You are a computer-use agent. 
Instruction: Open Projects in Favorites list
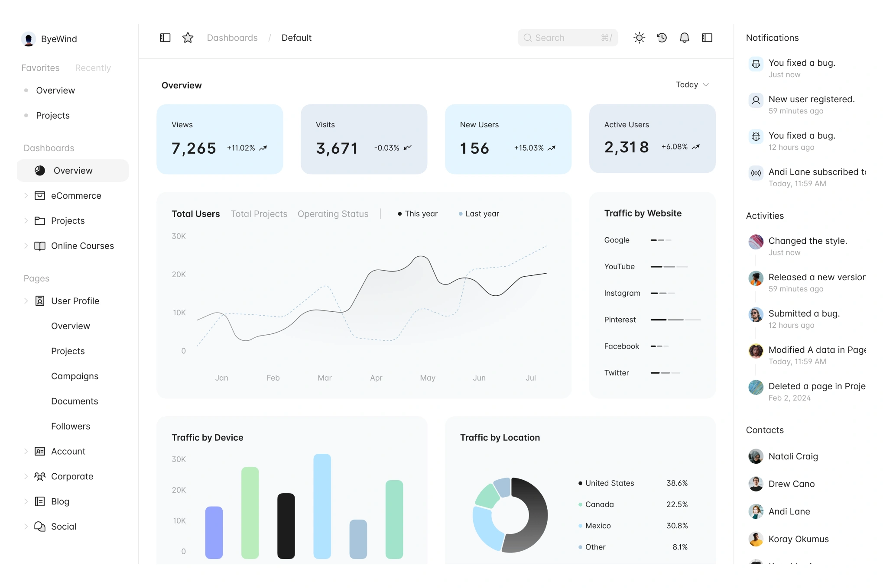click(53, 116)
